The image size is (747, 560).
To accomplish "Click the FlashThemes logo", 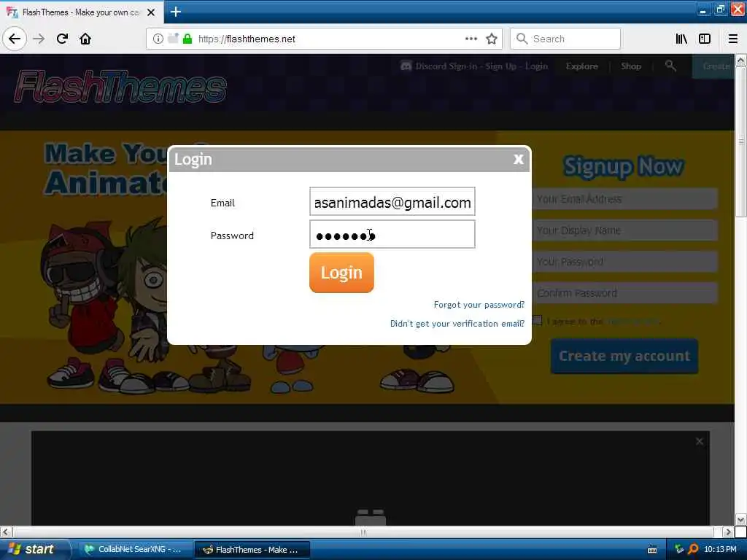I will (120, 86).
